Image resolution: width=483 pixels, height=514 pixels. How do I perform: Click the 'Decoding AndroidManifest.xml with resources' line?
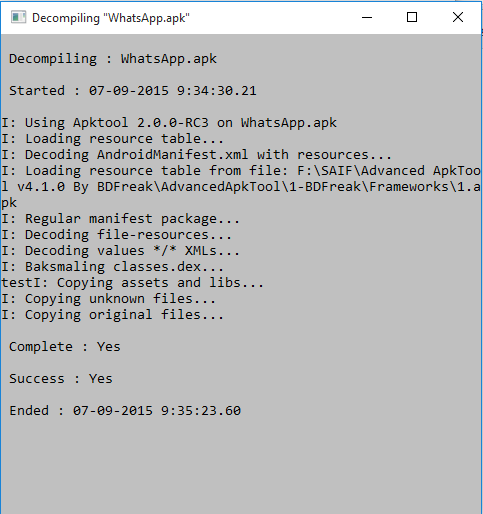point(197,155)
